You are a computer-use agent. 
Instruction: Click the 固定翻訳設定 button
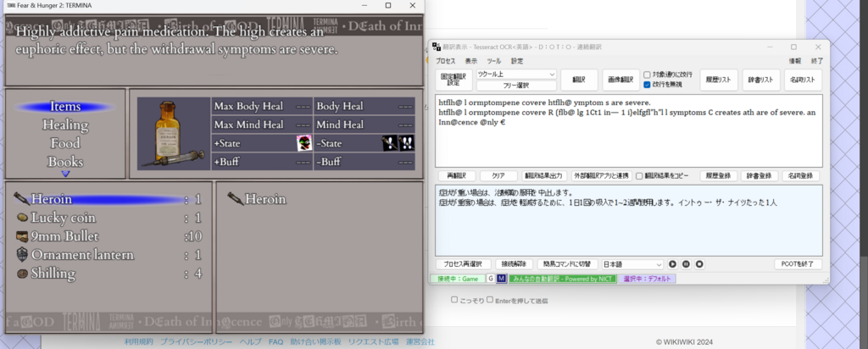pyautogui.click(x=454, y=80)
